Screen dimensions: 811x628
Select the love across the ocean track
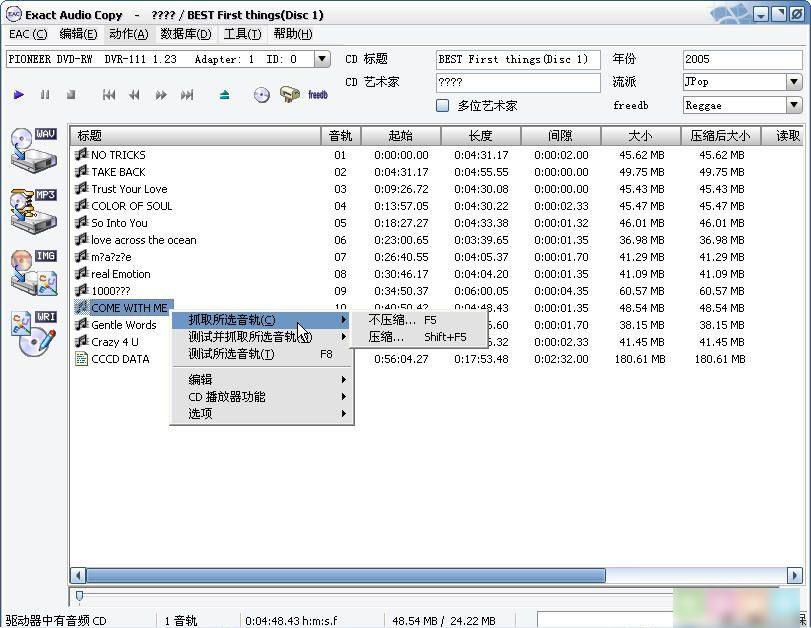(x=144, y=240)
